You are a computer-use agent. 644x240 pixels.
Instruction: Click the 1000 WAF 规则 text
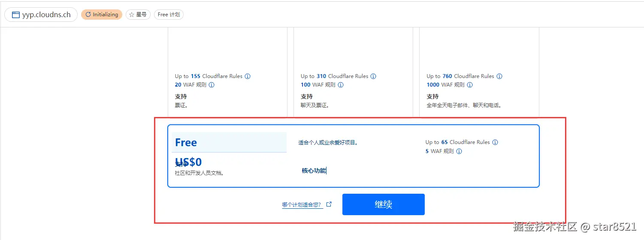445,85
